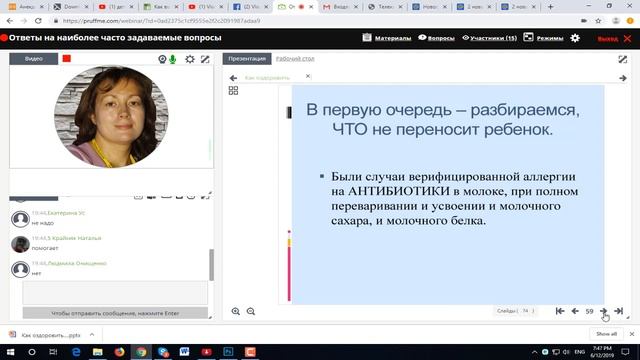Click Show all downloads
Image resolution: width=640 pixels, height=360 pixels.
[606, 334]
